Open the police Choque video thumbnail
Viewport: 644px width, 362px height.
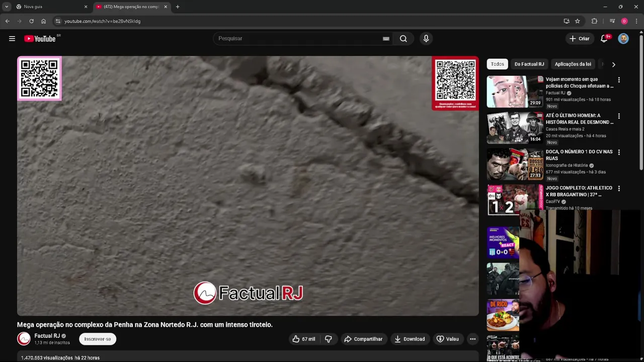(x=515, y=92)
